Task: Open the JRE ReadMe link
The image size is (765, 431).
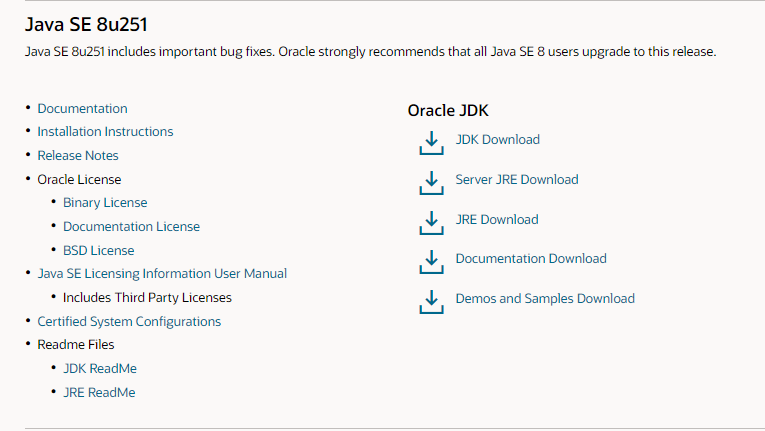Action: click(99, 392)
